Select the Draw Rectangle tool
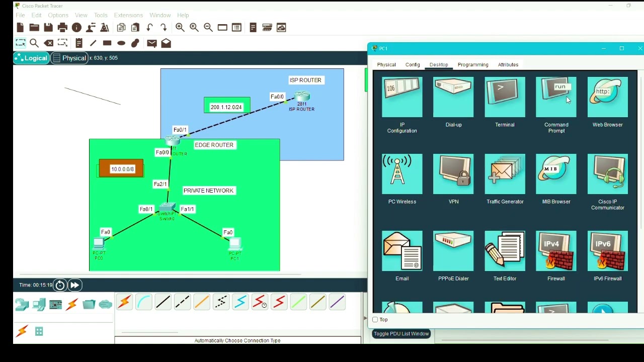The image size is (644, 362). 107,43
